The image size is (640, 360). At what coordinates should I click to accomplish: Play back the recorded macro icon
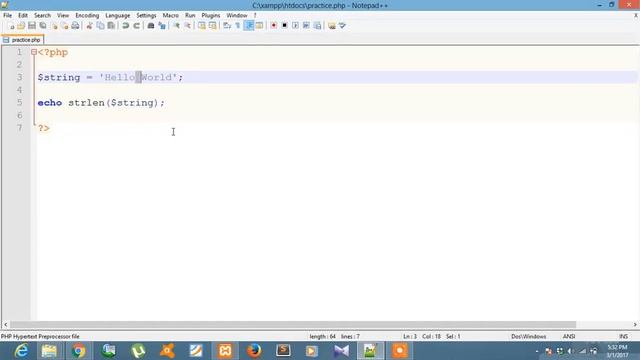[x=296, y=26]
